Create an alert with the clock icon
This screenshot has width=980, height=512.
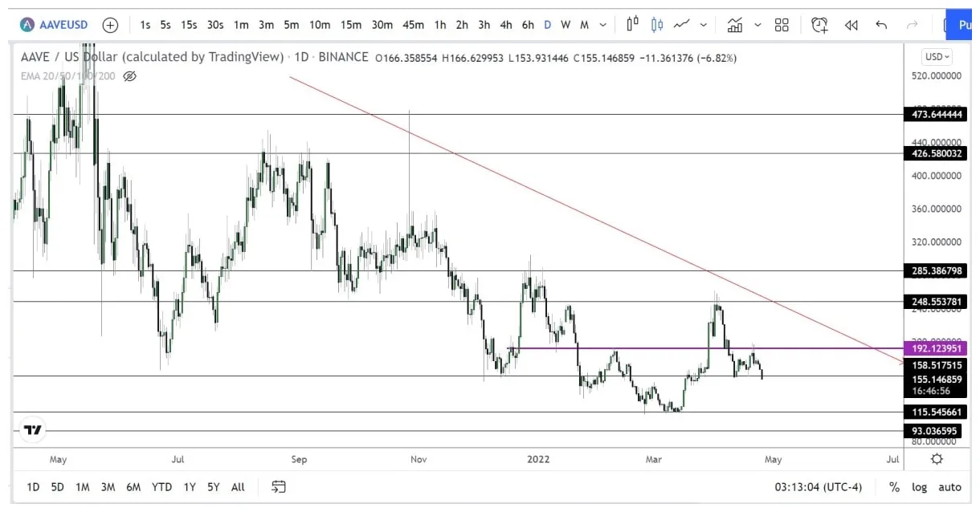point(819,25)
